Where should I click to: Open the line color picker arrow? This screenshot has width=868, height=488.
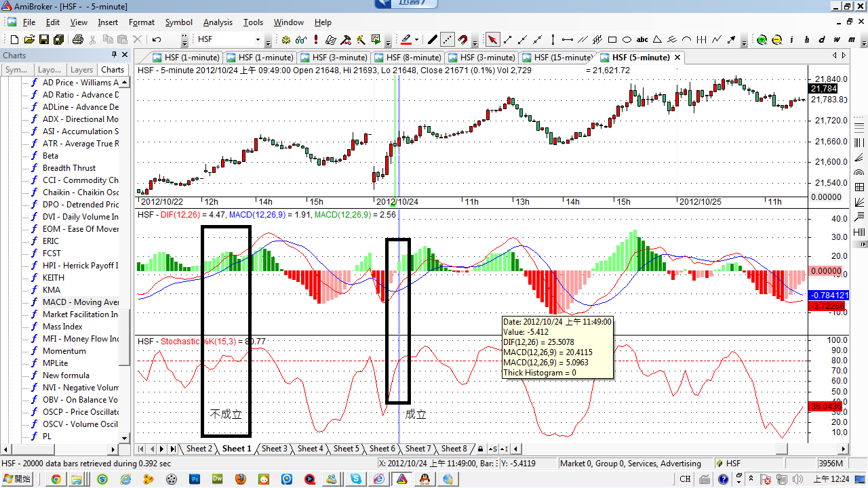(416, 39)
